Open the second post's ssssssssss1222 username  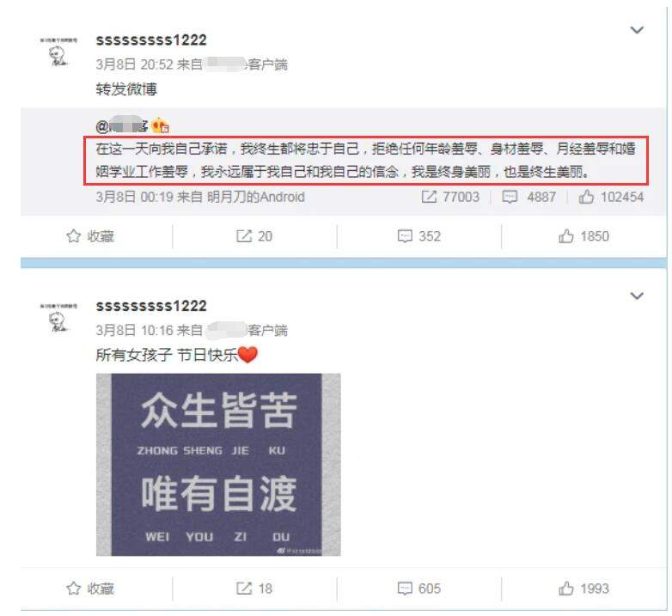(151, 307)
